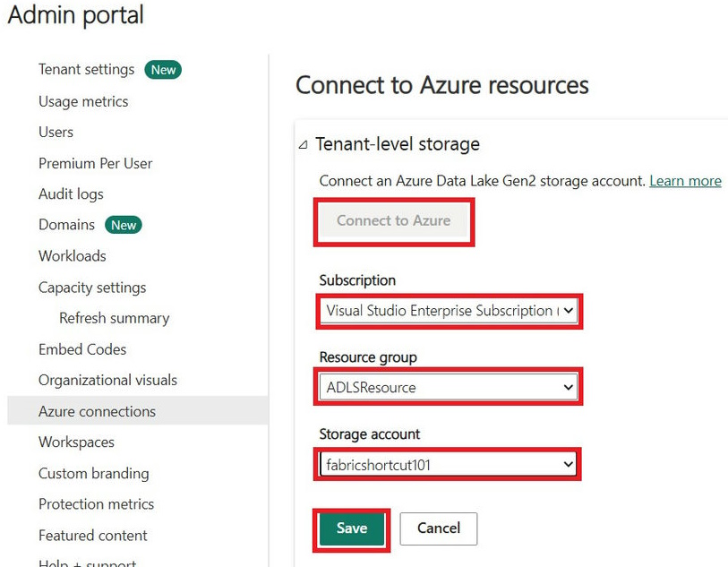Open the Usage metrics page
This screenshot has height=567, width=728.
click(x=83, y=101)
